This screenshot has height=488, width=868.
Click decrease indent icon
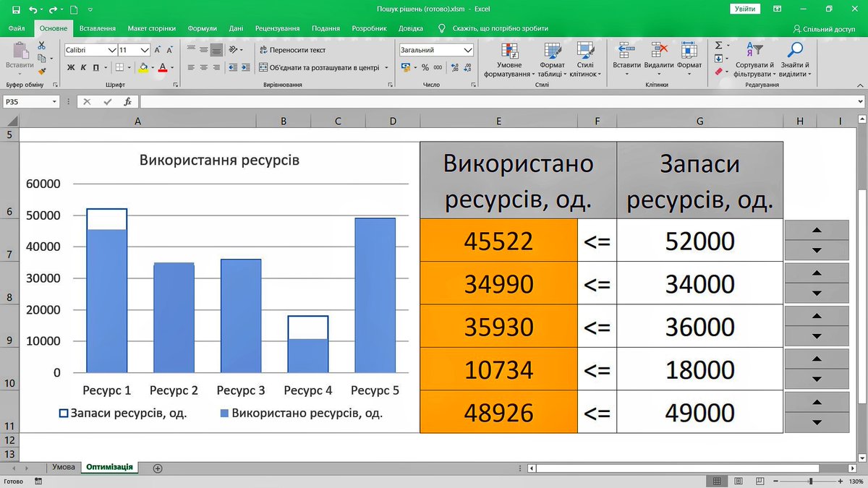point(232,67)
